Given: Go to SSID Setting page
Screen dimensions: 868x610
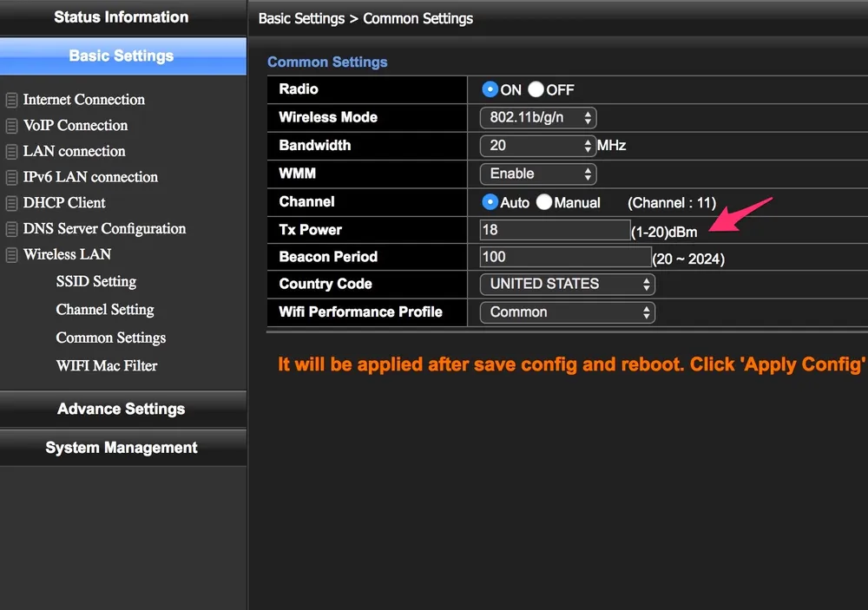Looking at the screenshot, I should tap(95, 282).
